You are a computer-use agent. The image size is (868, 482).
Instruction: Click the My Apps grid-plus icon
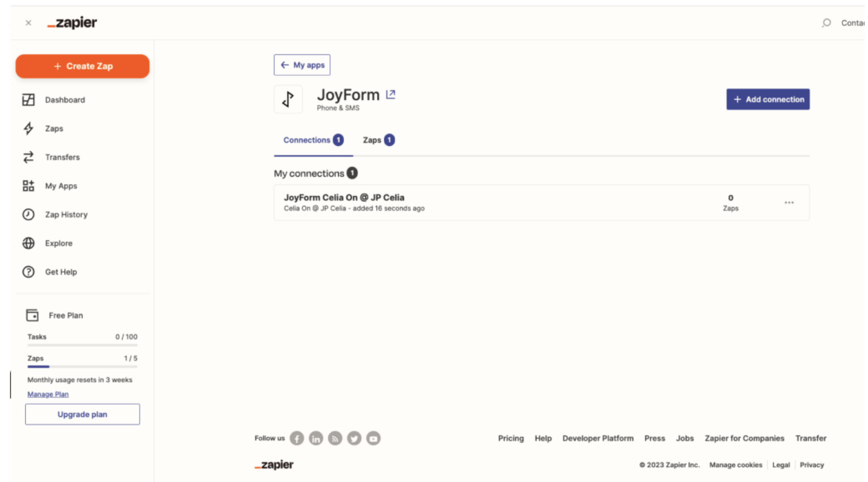pos(28,186)
